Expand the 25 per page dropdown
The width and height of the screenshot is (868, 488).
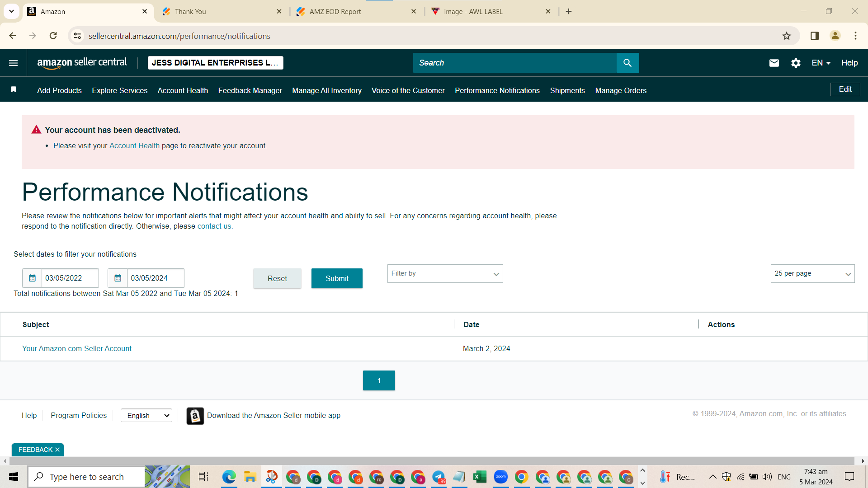812,274
